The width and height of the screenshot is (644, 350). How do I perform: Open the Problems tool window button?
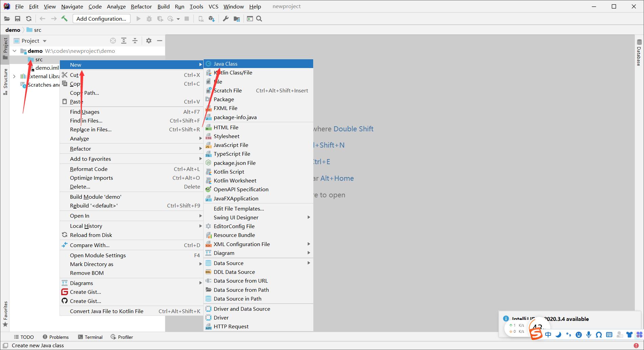pos(56,337)
